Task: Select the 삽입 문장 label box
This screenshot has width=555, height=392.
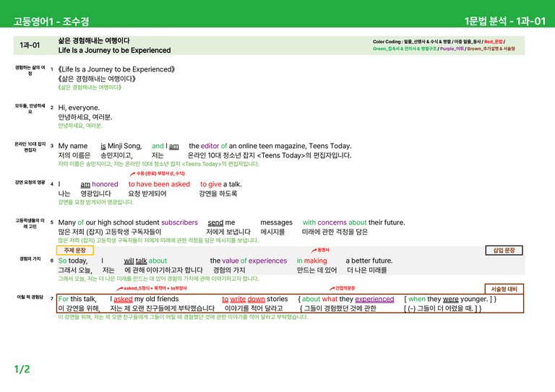Action: [x=504, y=251]
